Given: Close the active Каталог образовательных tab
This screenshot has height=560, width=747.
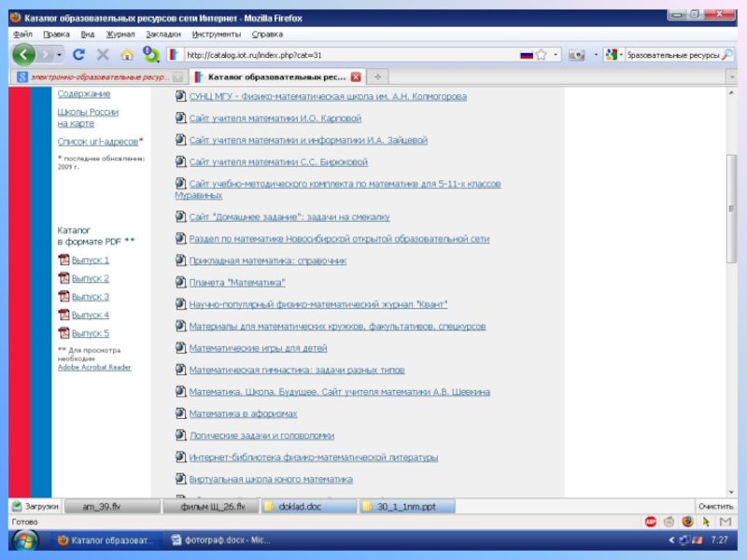Looking at the screenshot, I should coord(355,77).
